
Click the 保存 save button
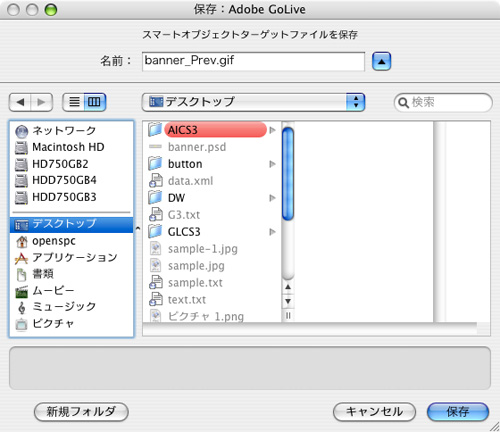pos(458,412)
